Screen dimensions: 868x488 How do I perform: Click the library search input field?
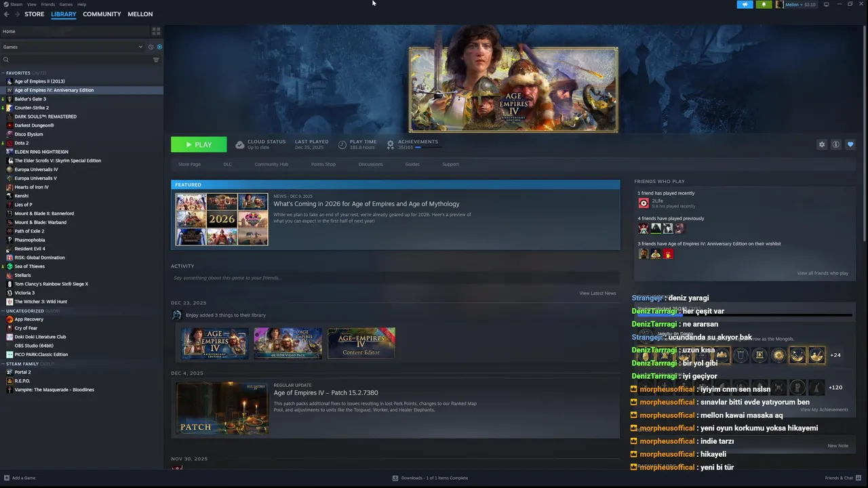tap(80, 60)
